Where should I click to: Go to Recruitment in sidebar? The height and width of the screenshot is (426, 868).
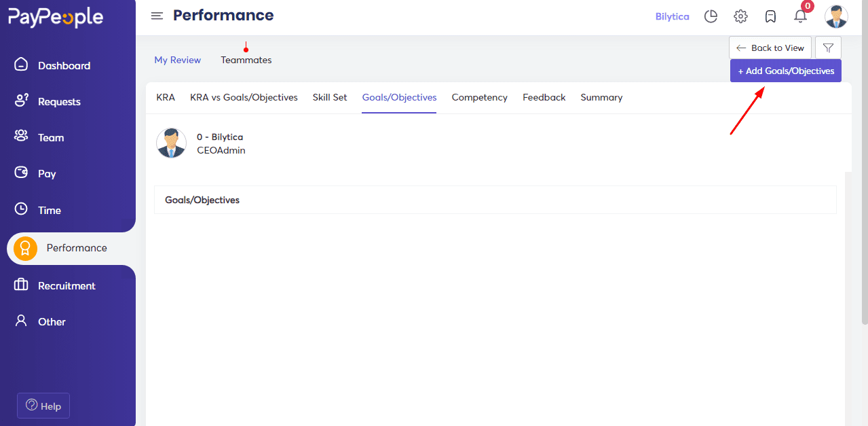[x=67, y=285]
